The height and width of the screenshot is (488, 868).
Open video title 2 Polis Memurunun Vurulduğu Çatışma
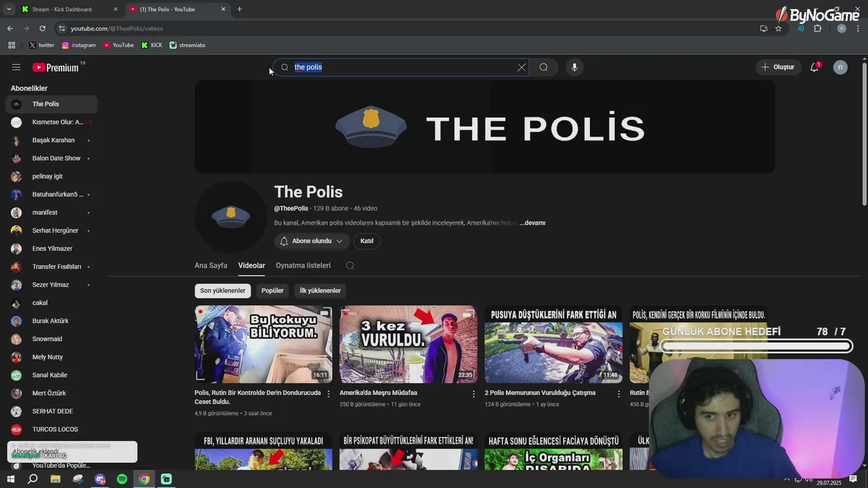540,393
